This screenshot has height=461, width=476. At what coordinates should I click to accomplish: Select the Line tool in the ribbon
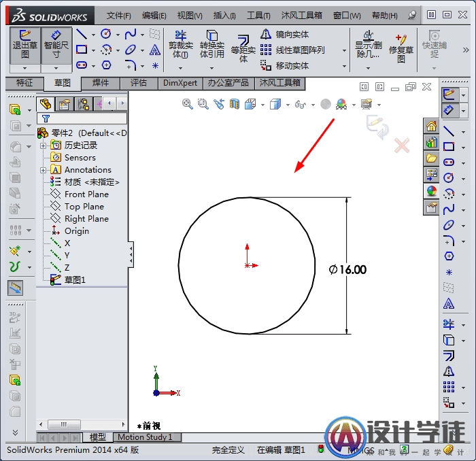click(x=82, y=34)
